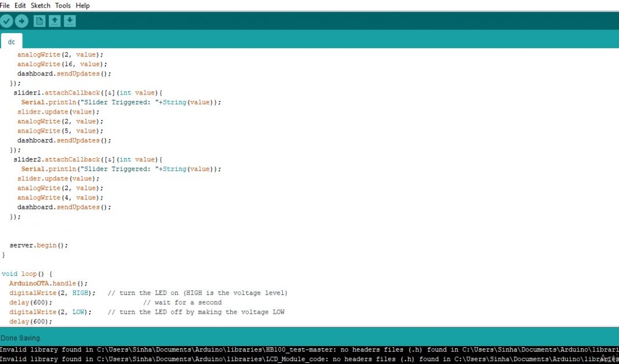The height and width of the screenshot is (364, 619).
Task: Open the Tools menu
Action: (x=63, y=5)
